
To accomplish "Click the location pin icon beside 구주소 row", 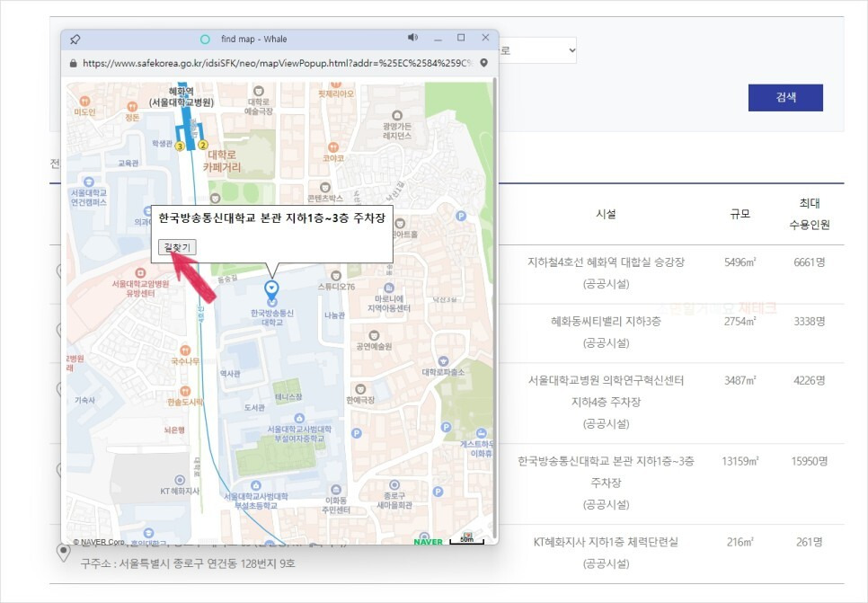I will [64, 552].
